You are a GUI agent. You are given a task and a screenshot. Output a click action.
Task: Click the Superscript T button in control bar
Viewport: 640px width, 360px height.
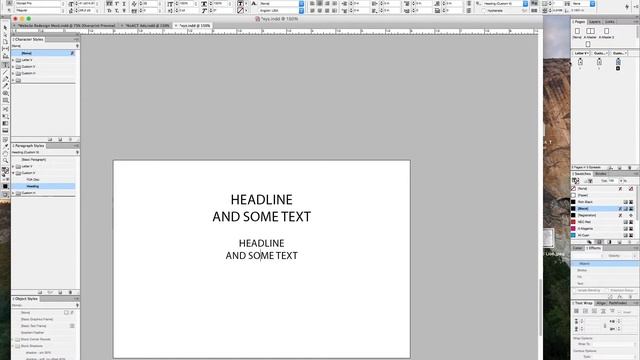coord(117,4)
